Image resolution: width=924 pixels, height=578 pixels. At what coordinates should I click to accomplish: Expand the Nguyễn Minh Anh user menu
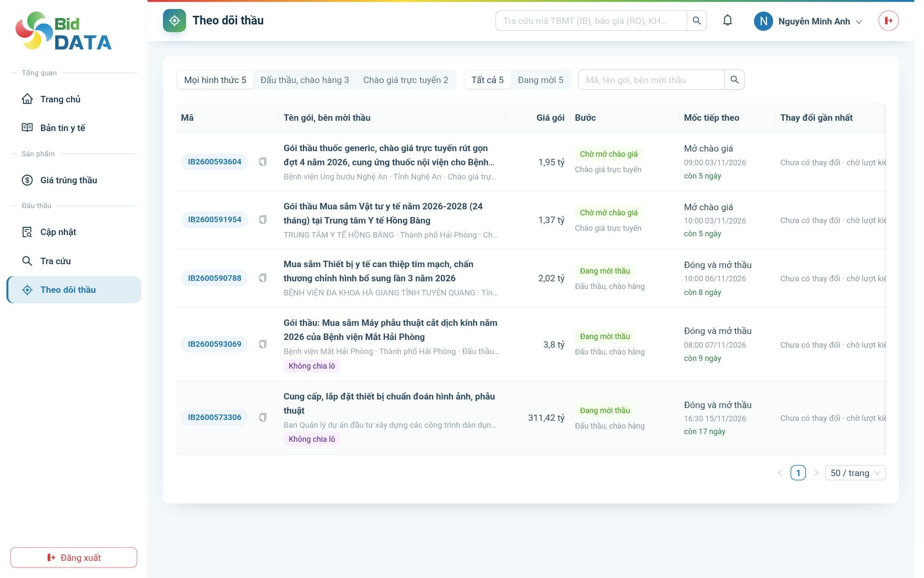[x=808, y=21]
